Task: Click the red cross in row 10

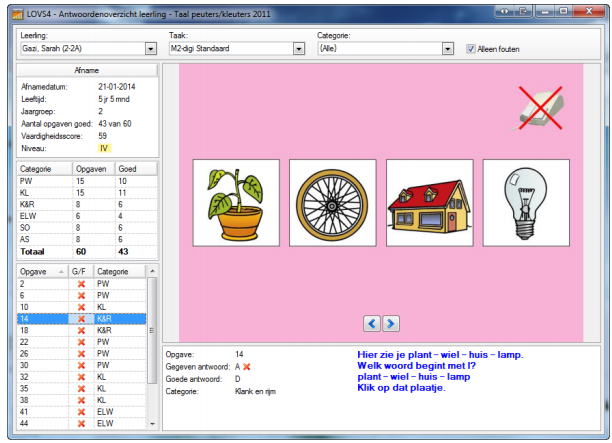Action: (x=81, y=307)
